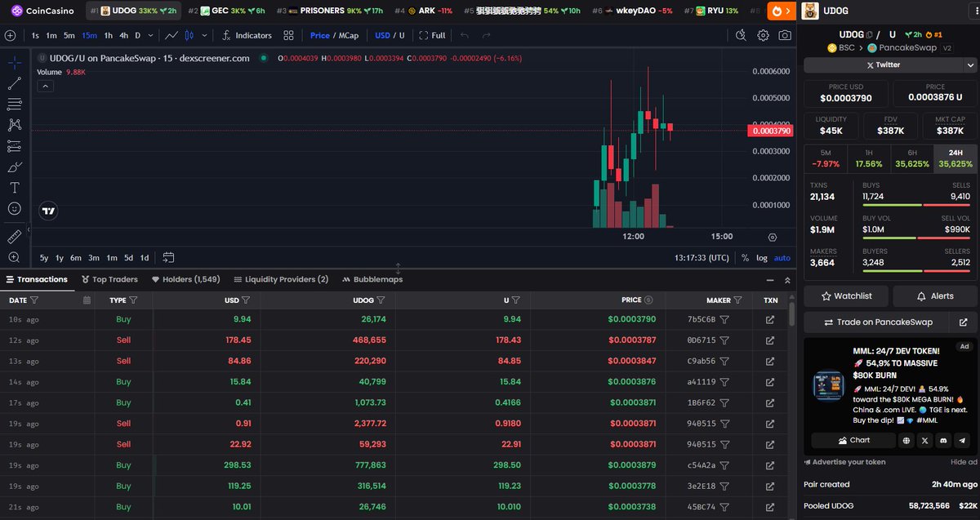
Task: Add UDOG to Watchlist
Action: (x=846, y=296)
